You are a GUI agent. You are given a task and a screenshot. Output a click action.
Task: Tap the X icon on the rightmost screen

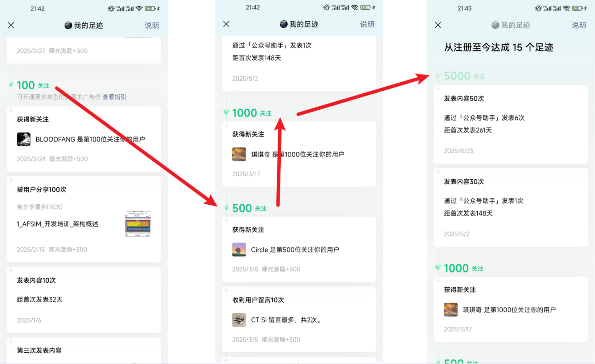pos(438,25)
